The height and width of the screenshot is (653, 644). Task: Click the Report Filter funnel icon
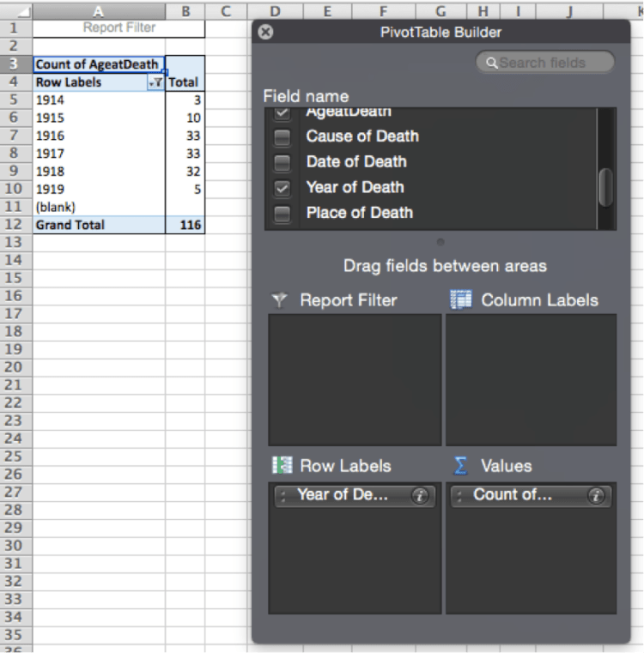click(x=279, y=300)
